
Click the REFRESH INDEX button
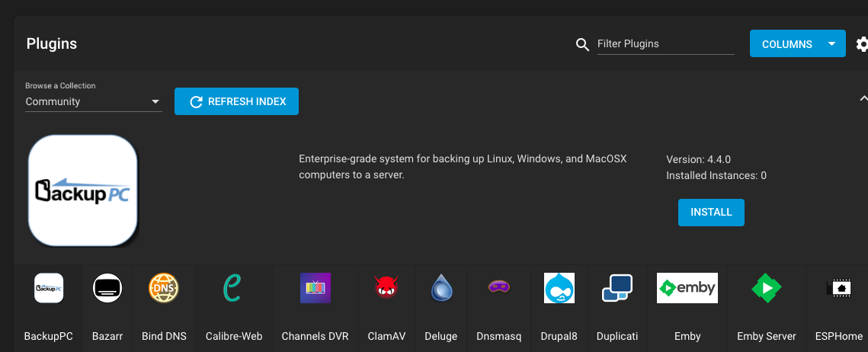click(x=236, y=101)
